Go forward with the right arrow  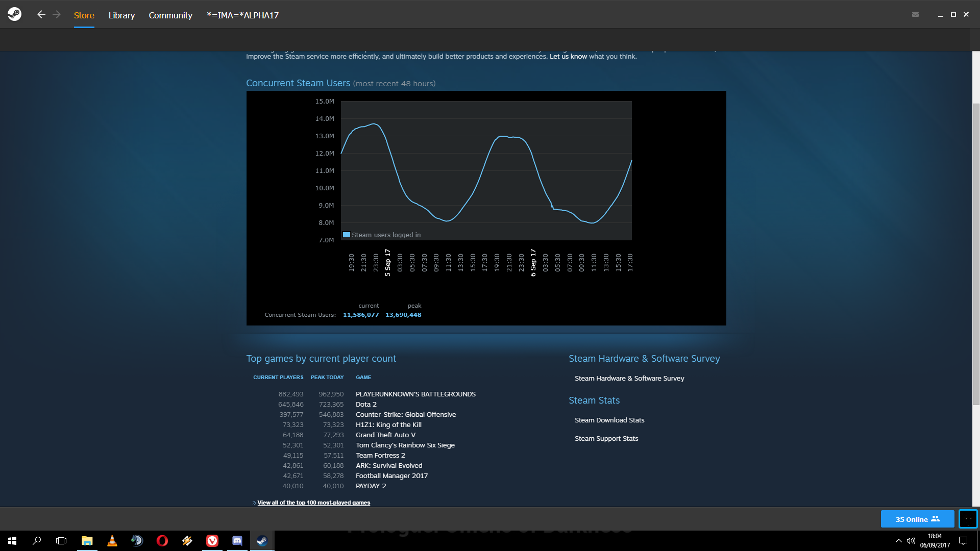click(57, 15)
